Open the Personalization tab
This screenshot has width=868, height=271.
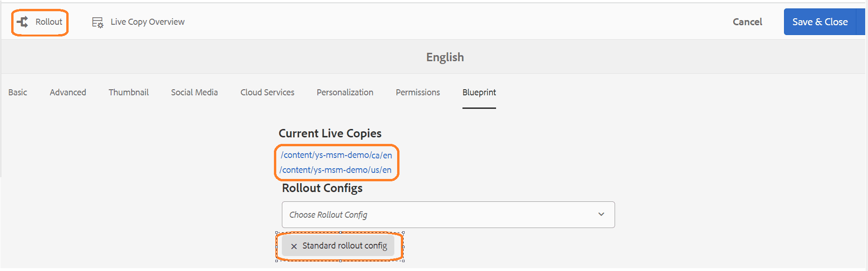click(345, 93)
